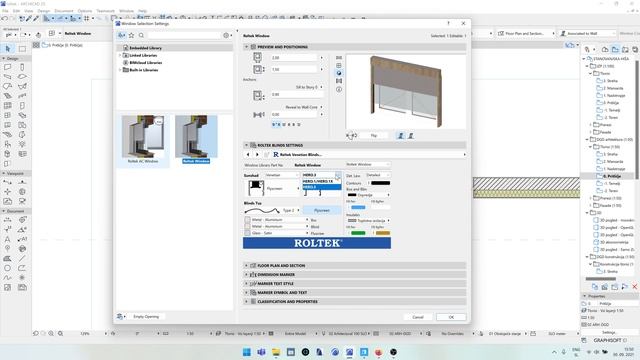Screen dimensions: 640x360
Task: Collapse the Preview and Positioning panel
Action: pos(246,47)
